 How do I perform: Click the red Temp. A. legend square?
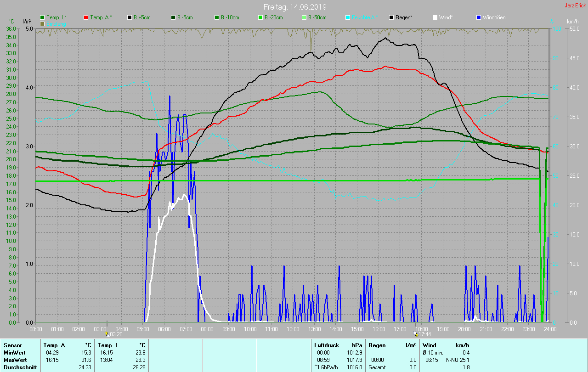click(x=86, y=17)
